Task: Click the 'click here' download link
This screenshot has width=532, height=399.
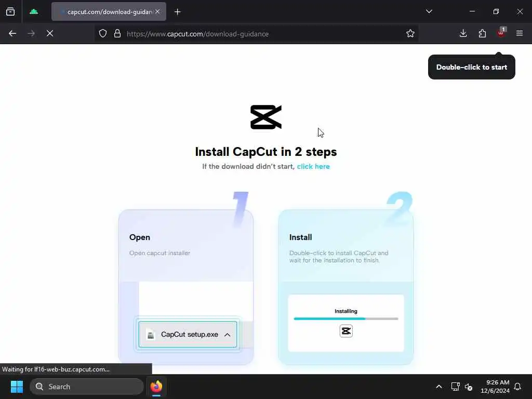Action: 313,167
